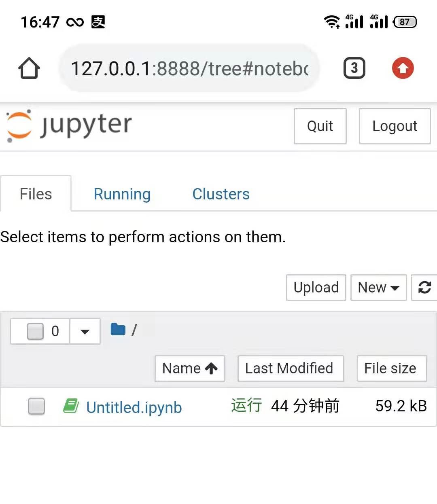
Task: Tap the Alipay icon in the status bar
Action: (98, 22)
